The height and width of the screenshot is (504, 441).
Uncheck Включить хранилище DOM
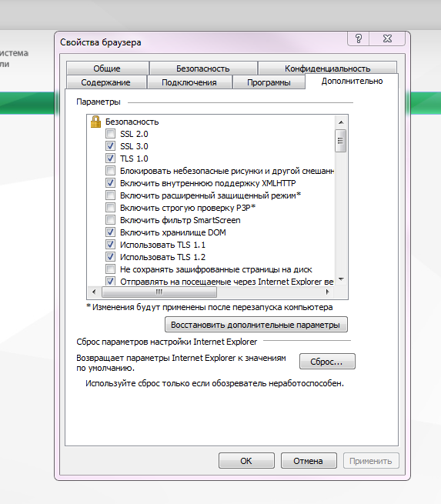coord(110,232)
